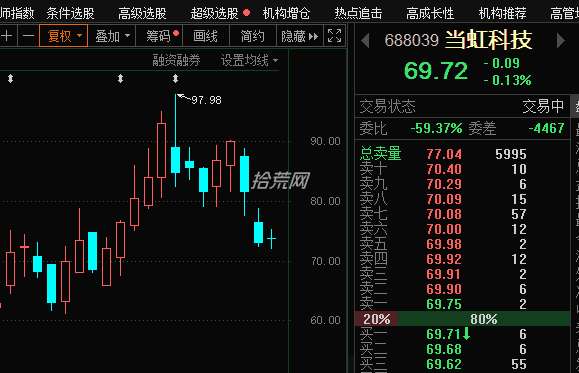Image resolution: width=579 pixels, height=373 pixels.
Task: Click the 总卖量 price 77.04
Action: click(444, 154)
